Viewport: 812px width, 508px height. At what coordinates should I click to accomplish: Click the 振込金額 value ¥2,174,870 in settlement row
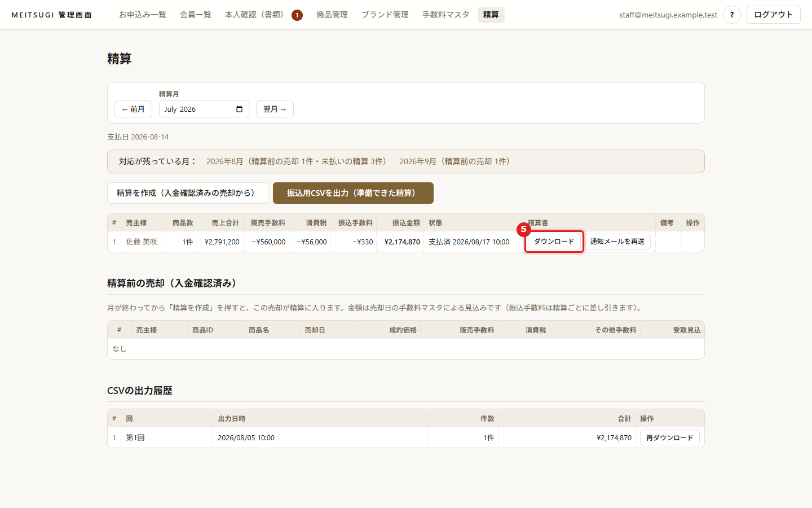(x=402, y=242)
